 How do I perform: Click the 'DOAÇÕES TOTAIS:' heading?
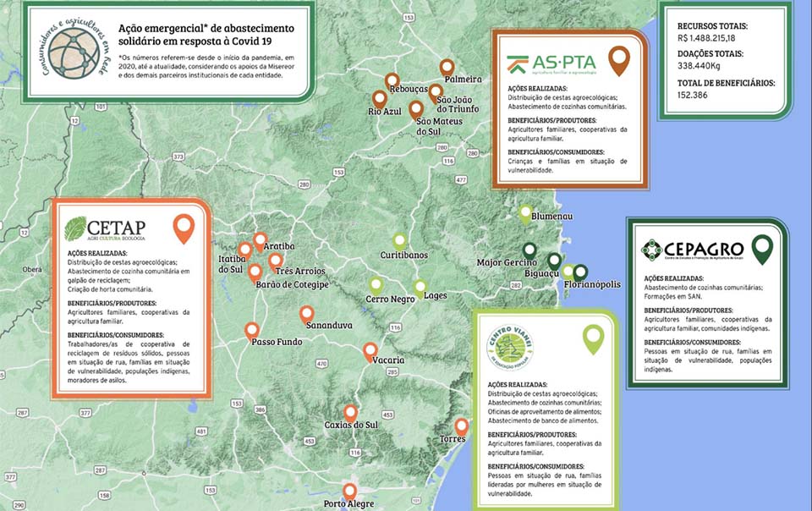[710, 54]
